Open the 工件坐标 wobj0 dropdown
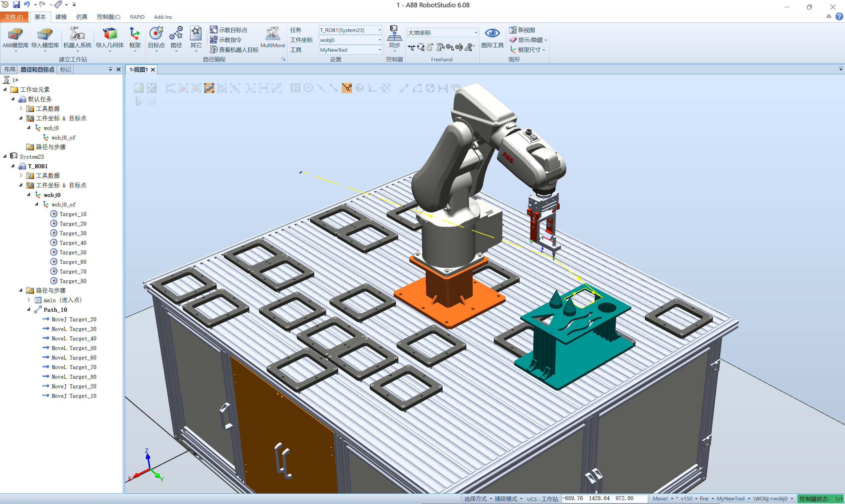The height and width of the screenshot is (504, 845). click(x=350, y=40)
